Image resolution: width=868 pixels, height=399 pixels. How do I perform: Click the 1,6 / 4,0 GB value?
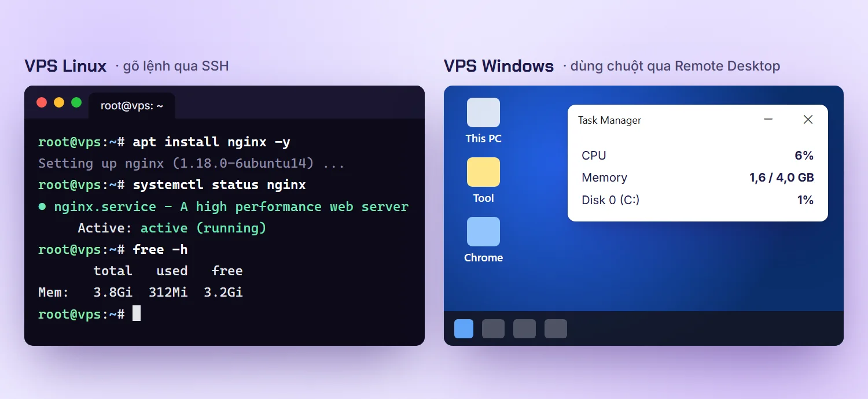point(782,178)
